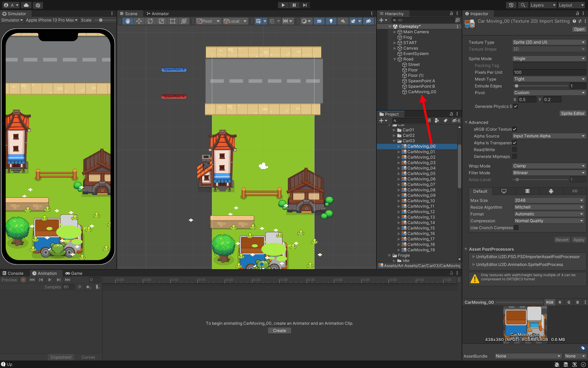Adjust the Extrude Edges slider
The width and height of the screenshot is (588, 368).
point(541,86)
